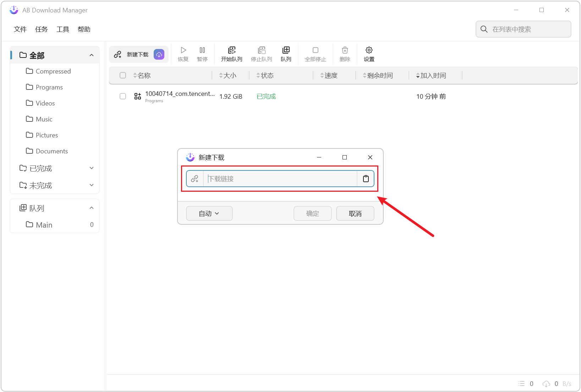Maximize the 新建下载 dialog
The height and width of the screenshot is (392, 581).
pyautogui.click(x=345, y=157)
